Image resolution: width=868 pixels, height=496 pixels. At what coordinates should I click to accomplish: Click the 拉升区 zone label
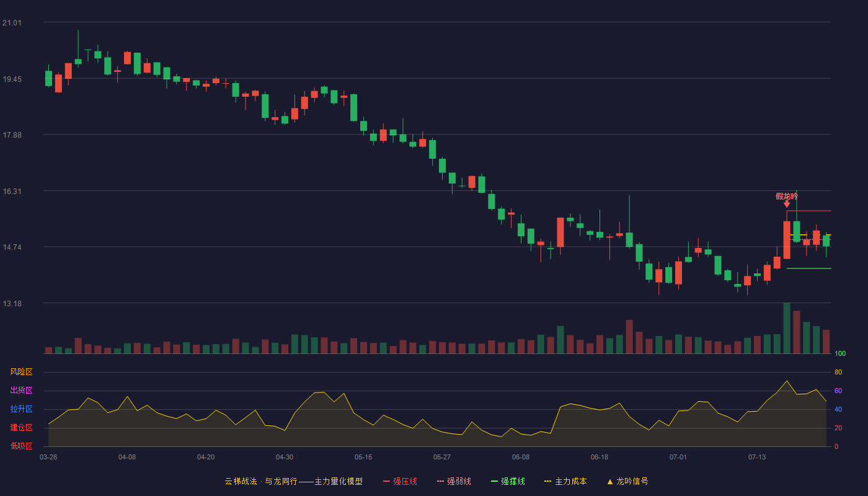pos(21,409)
